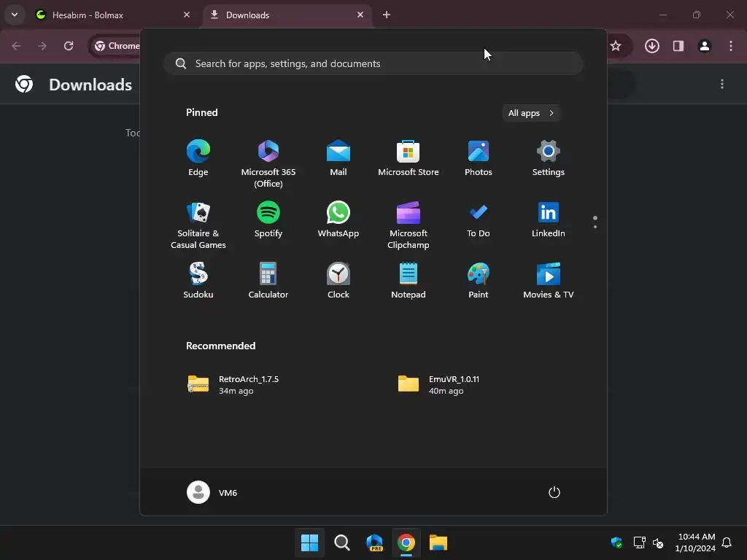747x560 pixels.
Task: Close the Downloads tab
Action: pos(360,15)
